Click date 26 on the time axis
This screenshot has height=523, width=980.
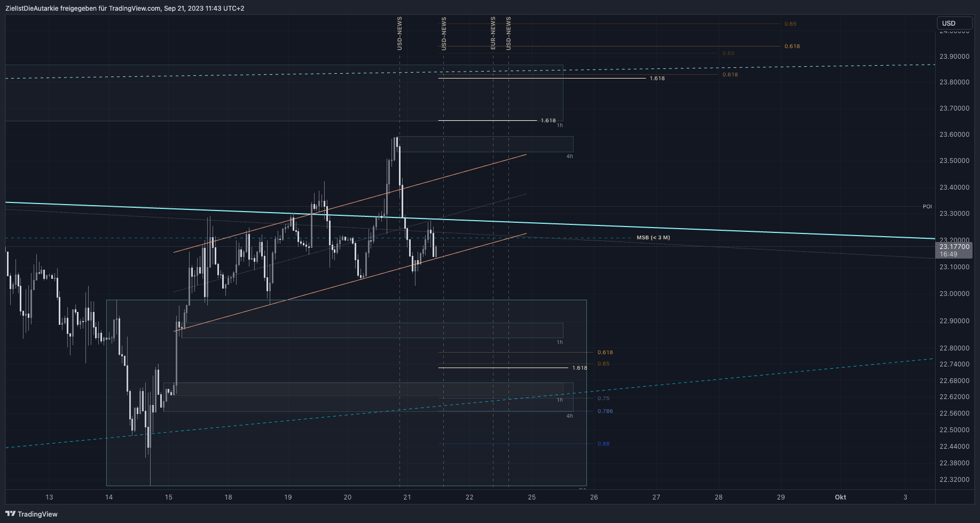tap(594, 497)
